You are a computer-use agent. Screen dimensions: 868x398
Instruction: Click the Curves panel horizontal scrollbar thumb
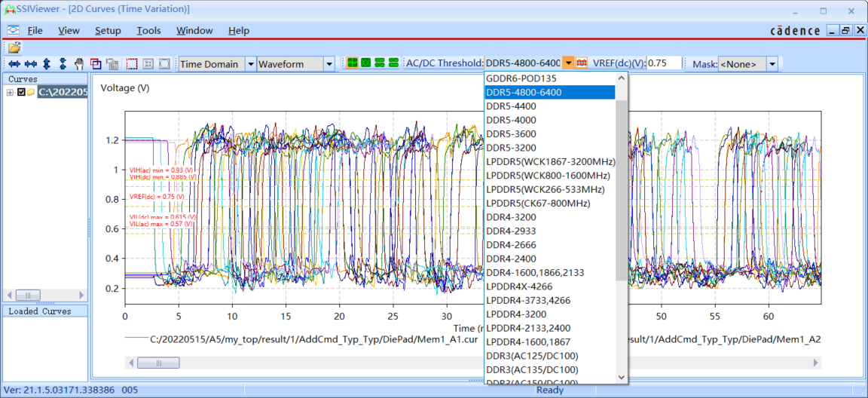point(28,295)
